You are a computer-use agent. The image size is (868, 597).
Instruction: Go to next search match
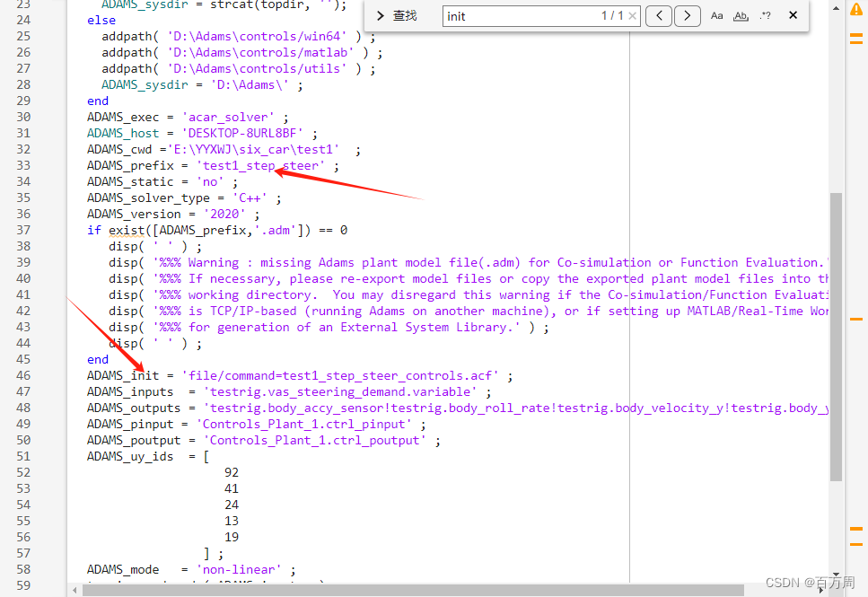[687, 15]
